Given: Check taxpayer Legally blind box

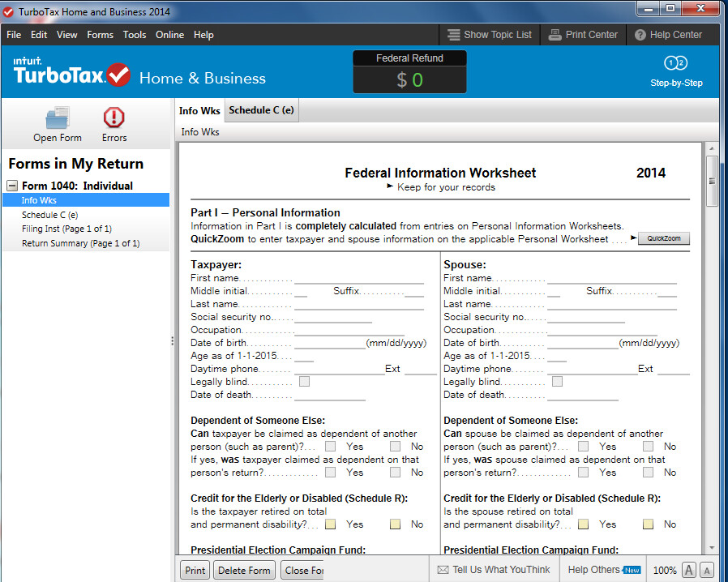Looking at the screenshot, I should [305, 382].
